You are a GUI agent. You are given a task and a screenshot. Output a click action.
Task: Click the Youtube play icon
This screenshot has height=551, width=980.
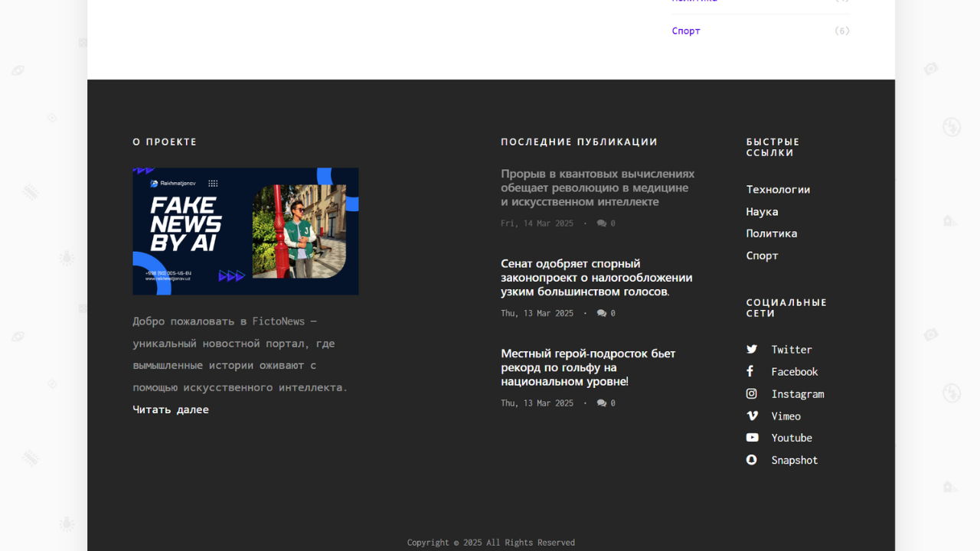pos(752,438)
